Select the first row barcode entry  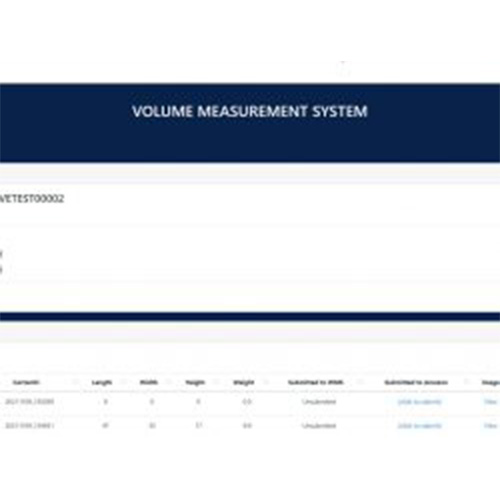[x=29, y=402]
